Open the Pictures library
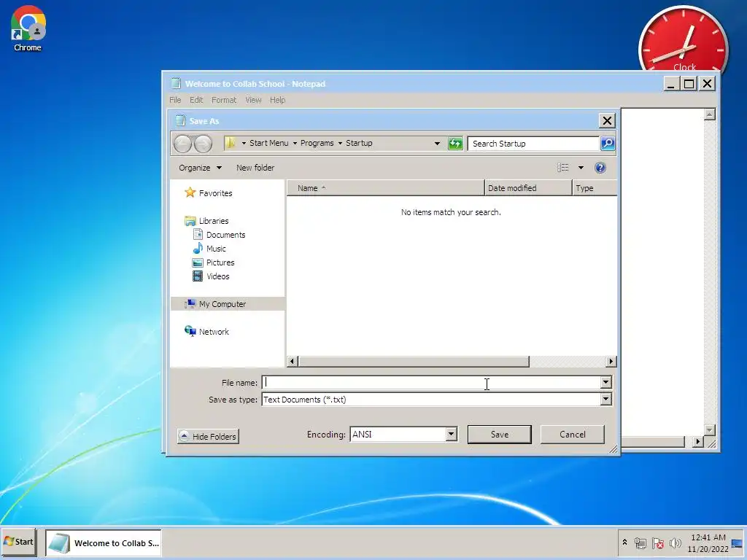 (x=214, y=262)
